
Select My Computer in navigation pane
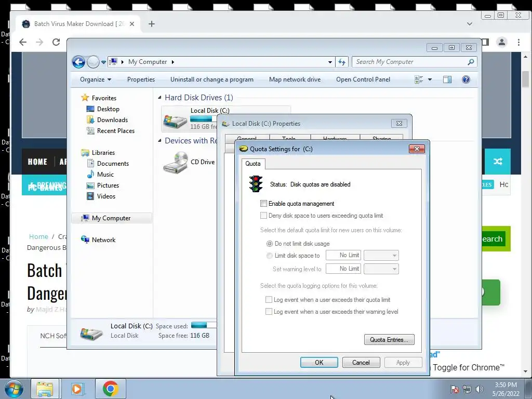112,218
